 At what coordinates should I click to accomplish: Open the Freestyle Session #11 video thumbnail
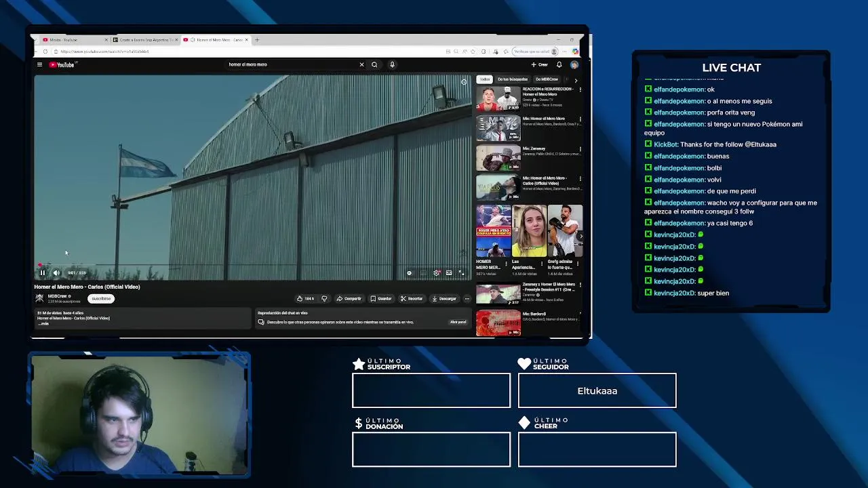(498, 294)
